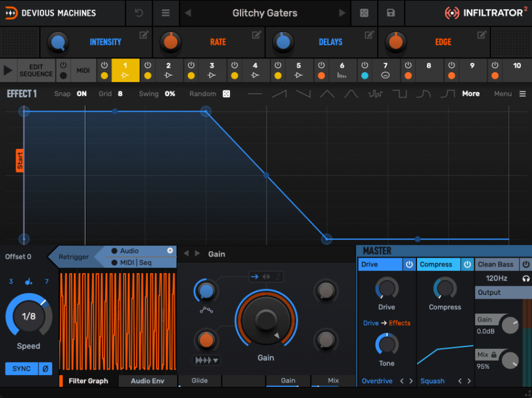Click the SYNC button

coord(21,368)
